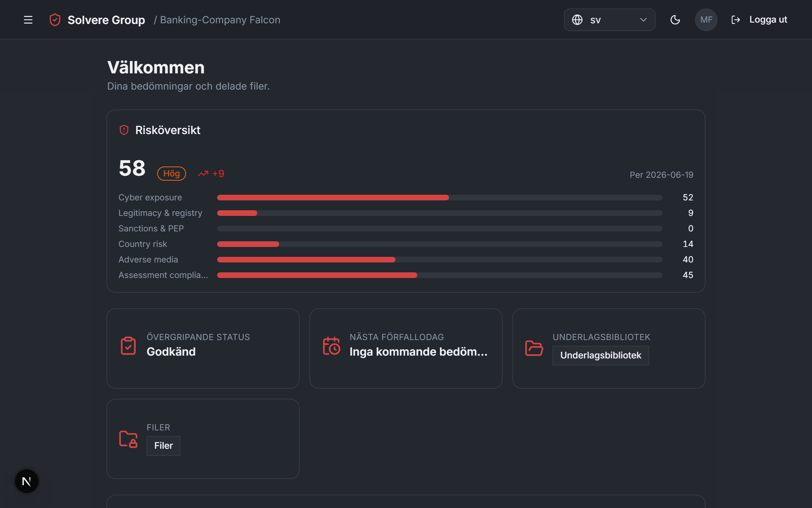812x508 pixels.
Task: Click the globe language icon
Action: coord(577,20)
